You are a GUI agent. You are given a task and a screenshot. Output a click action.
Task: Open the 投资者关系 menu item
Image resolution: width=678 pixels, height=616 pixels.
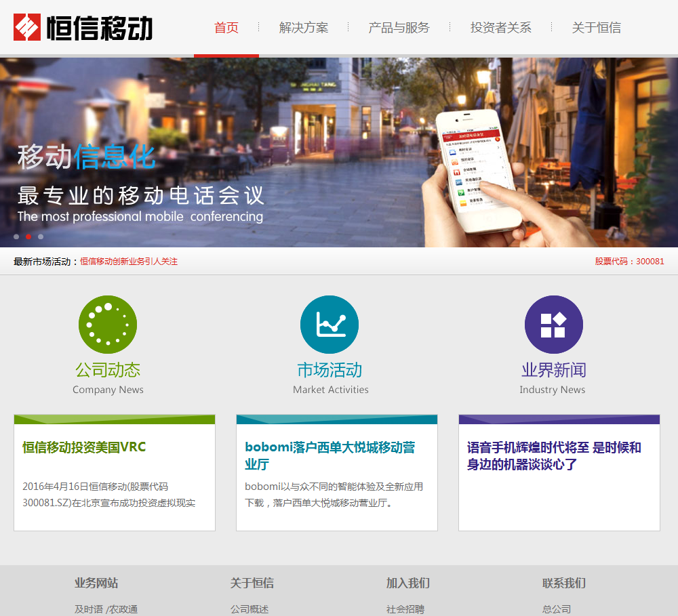[x=501, y=28]
